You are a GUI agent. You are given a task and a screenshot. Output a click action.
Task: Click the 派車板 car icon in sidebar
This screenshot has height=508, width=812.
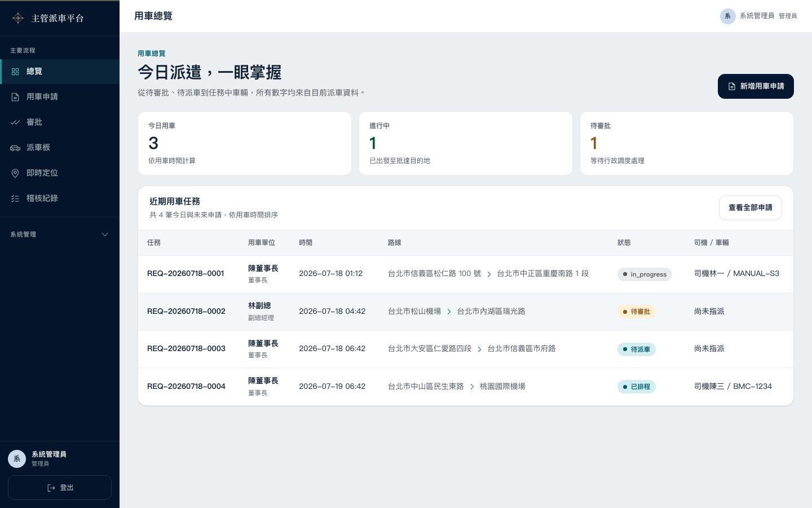15,148
